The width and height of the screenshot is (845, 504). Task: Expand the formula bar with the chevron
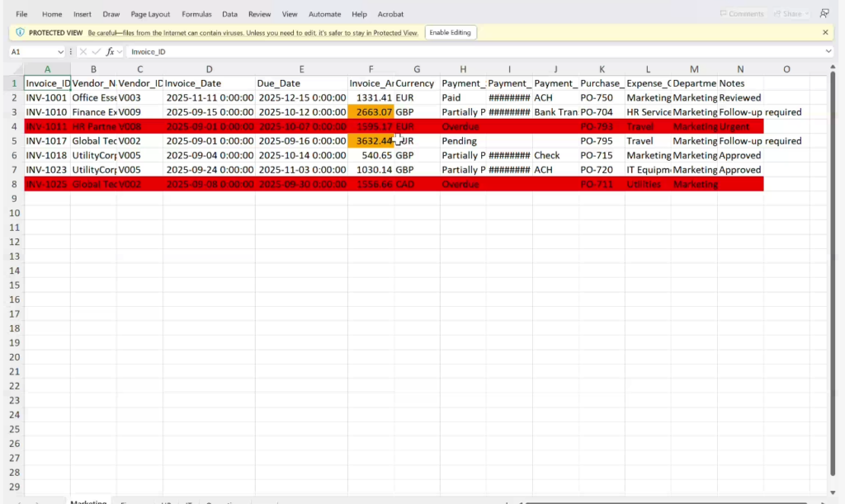coord(828,51)
